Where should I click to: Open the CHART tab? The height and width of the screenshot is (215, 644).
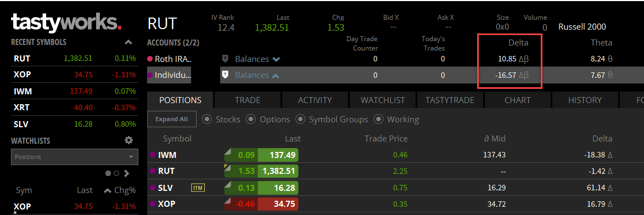pyautogui.click(x=518, y=100)
